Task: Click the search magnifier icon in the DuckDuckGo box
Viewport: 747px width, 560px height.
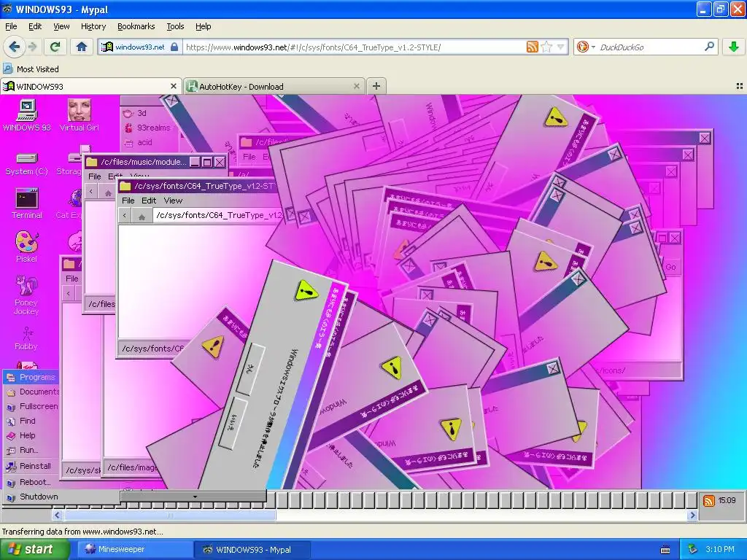Action: [x=709, y=47]
